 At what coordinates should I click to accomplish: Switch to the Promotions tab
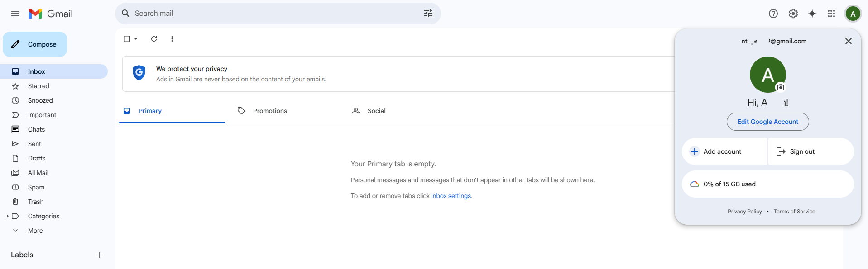click(x=269, y=111)
